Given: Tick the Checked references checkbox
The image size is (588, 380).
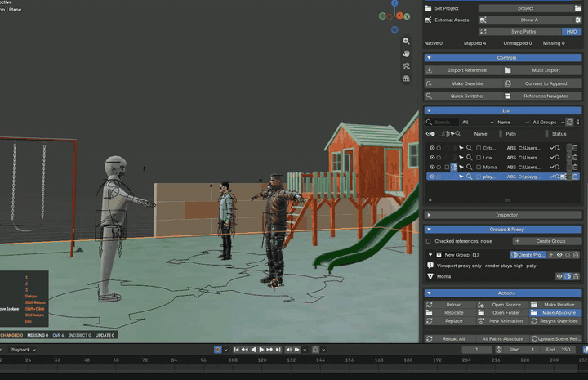Looking at the screenshot, I should tap(428, 241).
